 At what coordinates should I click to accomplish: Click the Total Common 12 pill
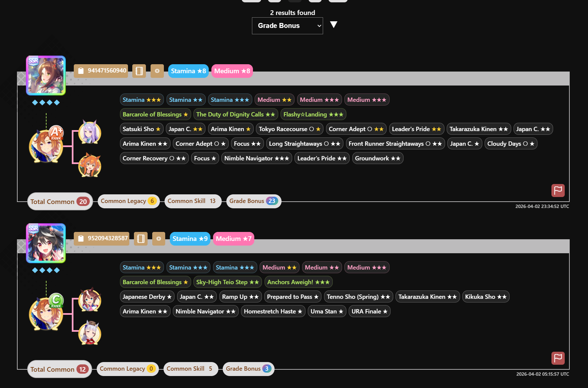click(x=60, y=369)
